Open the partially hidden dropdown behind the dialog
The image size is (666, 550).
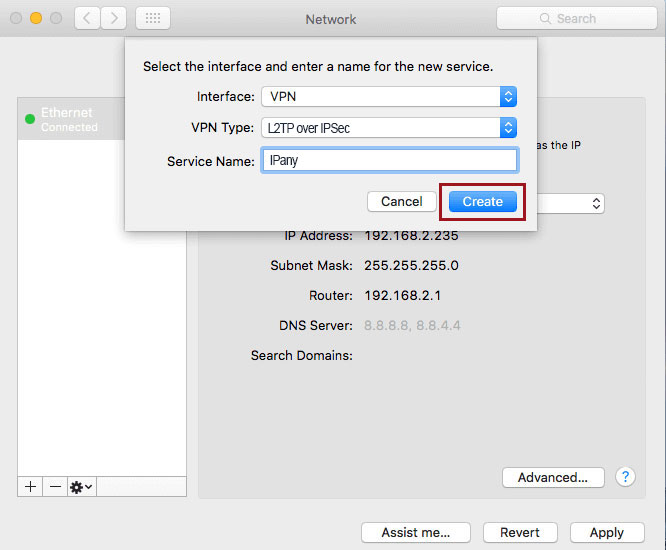(571, 203)
